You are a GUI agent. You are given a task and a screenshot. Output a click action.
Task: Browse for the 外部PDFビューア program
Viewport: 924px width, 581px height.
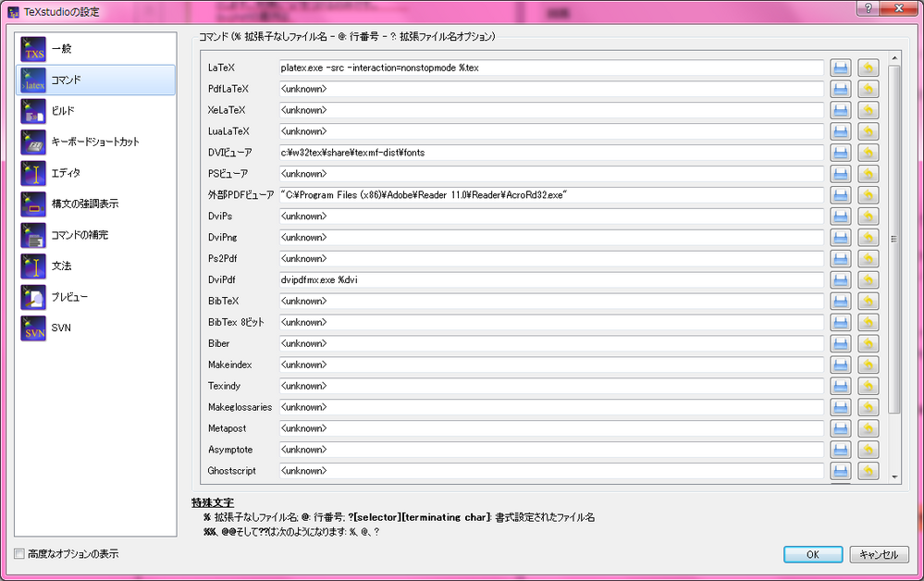coord(841,195)
